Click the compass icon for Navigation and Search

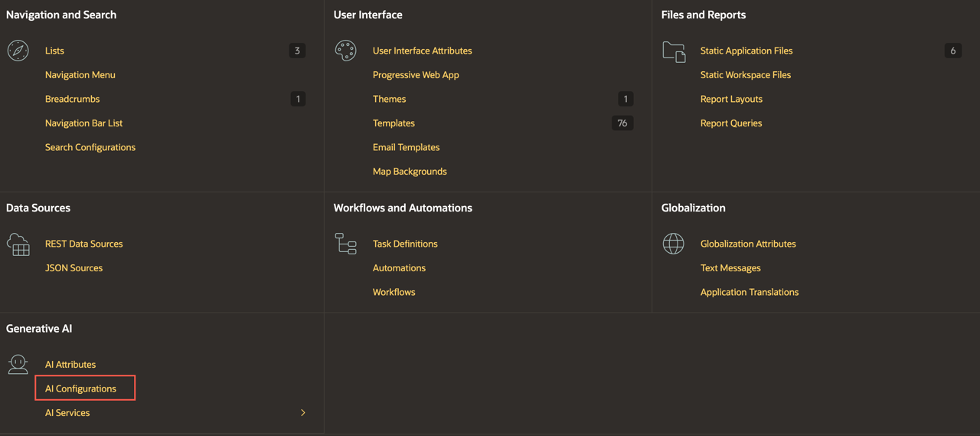tap(18, 51)
